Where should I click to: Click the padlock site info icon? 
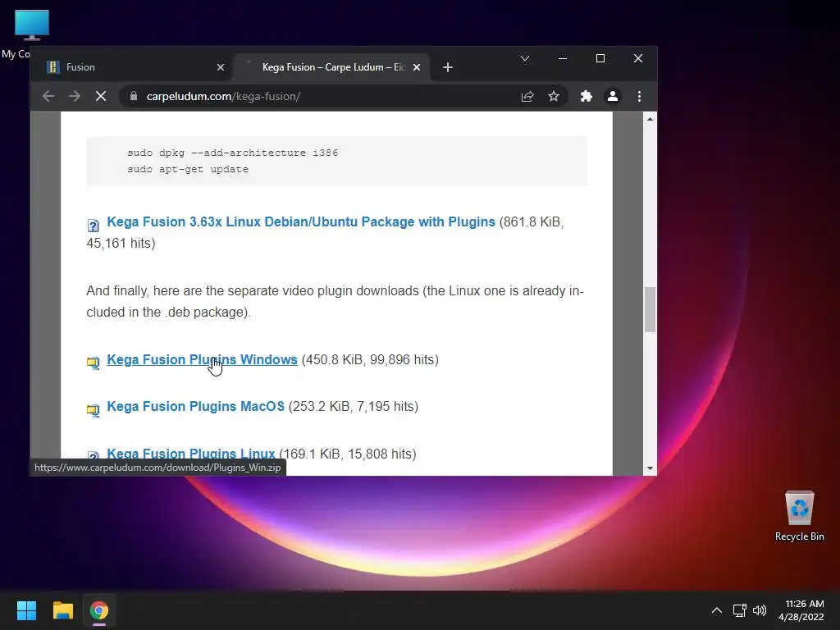[x=134, y=97]
